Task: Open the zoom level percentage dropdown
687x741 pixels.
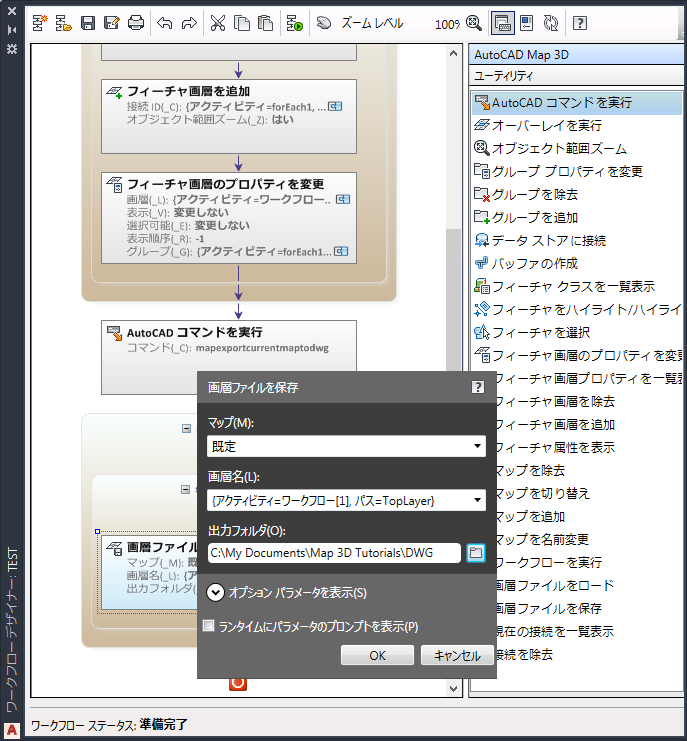Action: pos(447,24)
